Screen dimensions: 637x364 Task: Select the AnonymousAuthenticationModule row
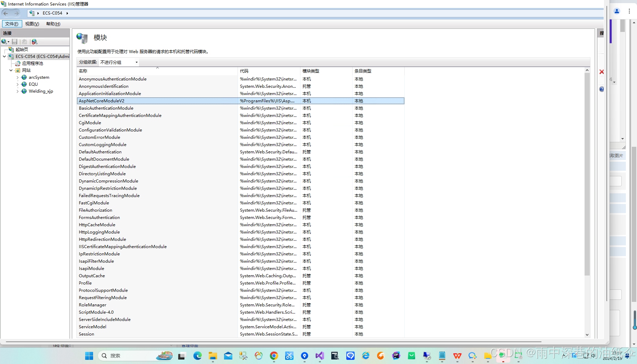pyautogui.click(x=240, y=79)
